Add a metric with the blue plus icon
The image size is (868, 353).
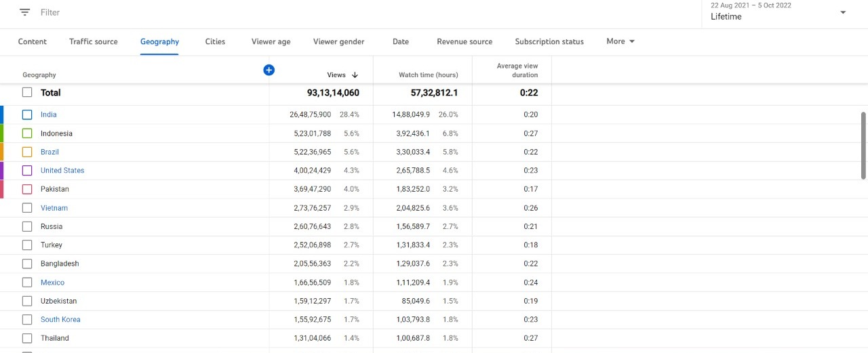coord(269,70)
